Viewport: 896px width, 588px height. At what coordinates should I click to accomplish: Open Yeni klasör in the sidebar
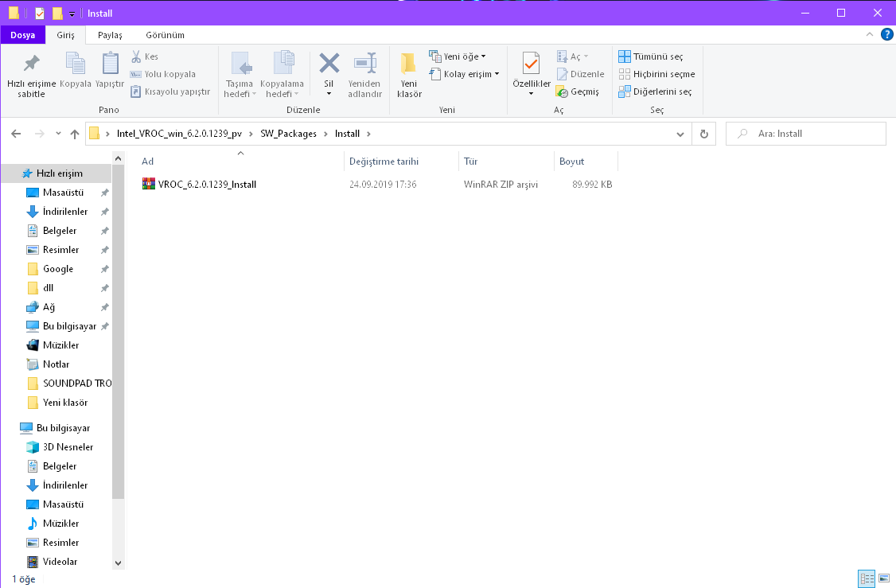point(65,403)
